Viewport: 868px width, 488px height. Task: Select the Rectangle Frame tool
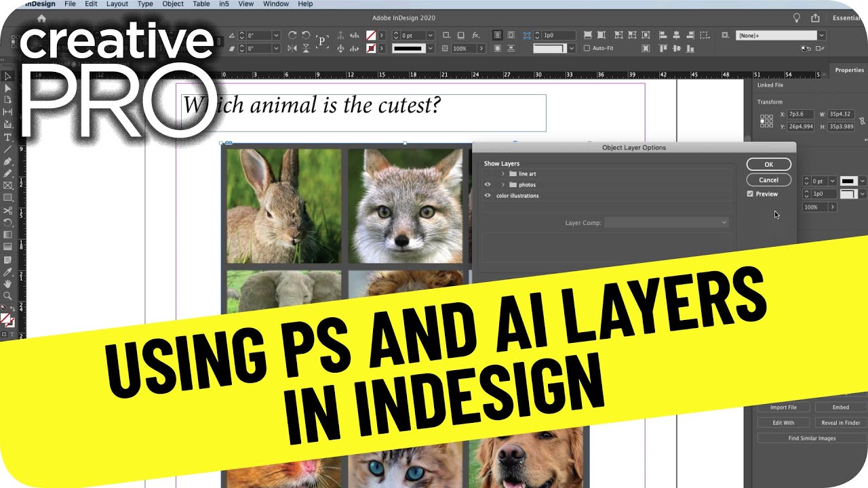coord(7,186)
